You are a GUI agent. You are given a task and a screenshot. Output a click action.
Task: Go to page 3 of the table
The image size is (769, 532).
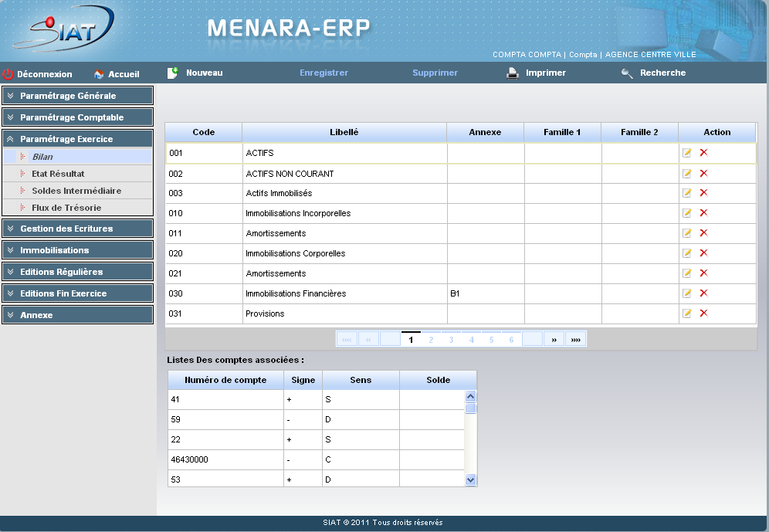pyautogui.click(x=451, y=340)
